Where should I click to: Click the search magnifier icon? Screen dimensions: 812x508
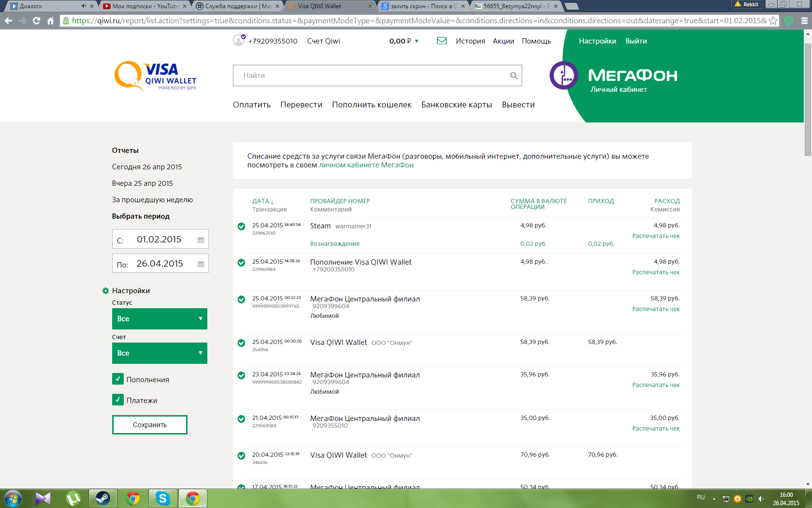[x=514, y=75]
